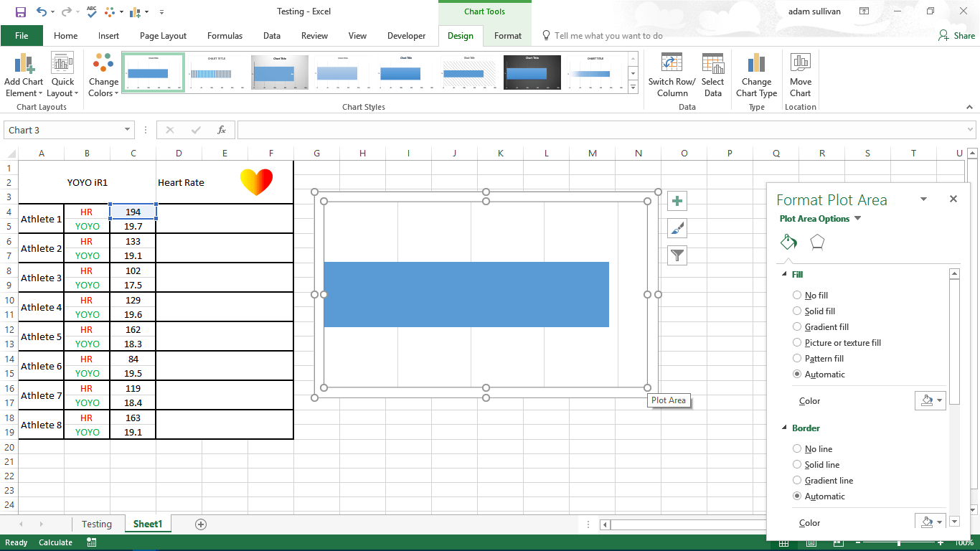Switch to the Testing sheet tab
The image size is (980, 551).
click(x=96, y=524)
